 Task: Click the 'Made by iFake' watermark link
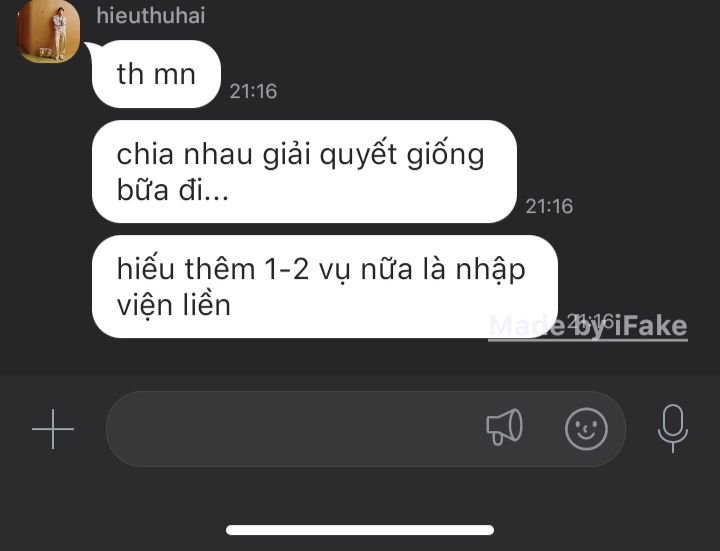coord(588,326)
